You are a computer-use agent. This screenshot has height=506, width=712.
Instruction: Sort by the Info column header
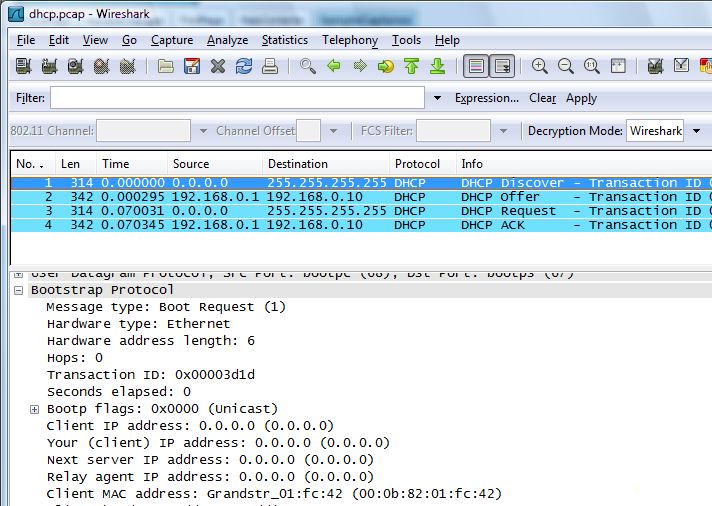pos(583,164)
